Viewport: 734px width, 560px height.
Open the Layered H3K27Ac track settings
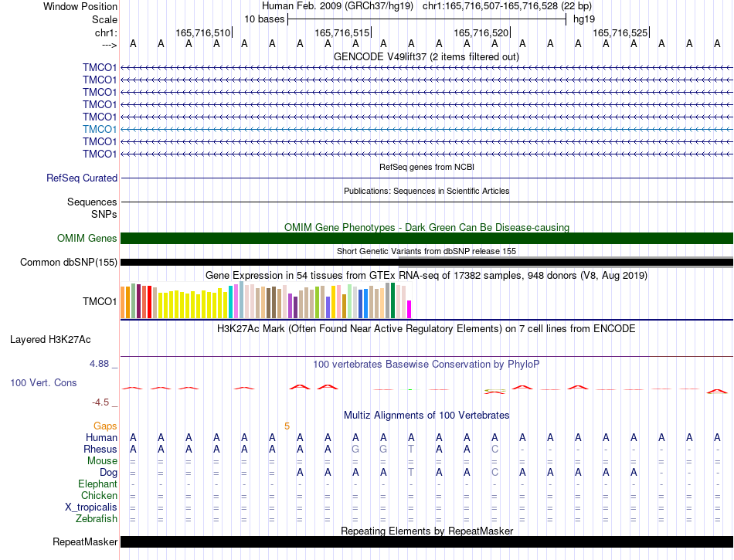point(50,340)
